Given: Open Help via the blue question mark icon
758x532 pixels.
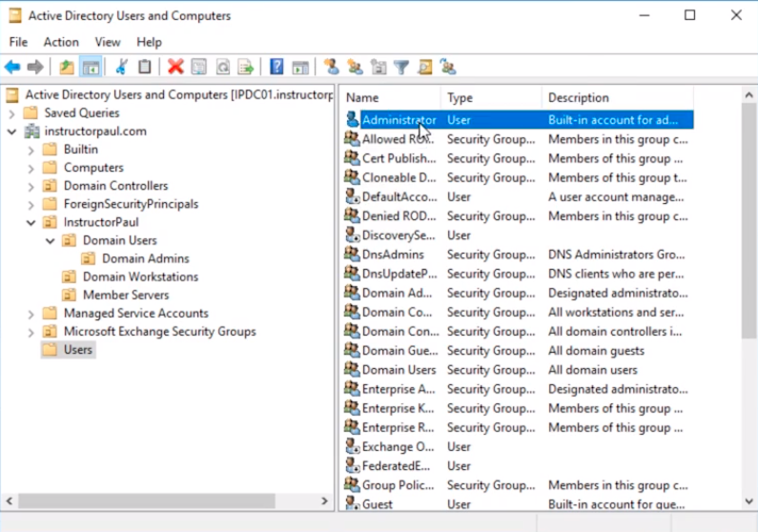Looking at the screenshot, I should (277, 67).
